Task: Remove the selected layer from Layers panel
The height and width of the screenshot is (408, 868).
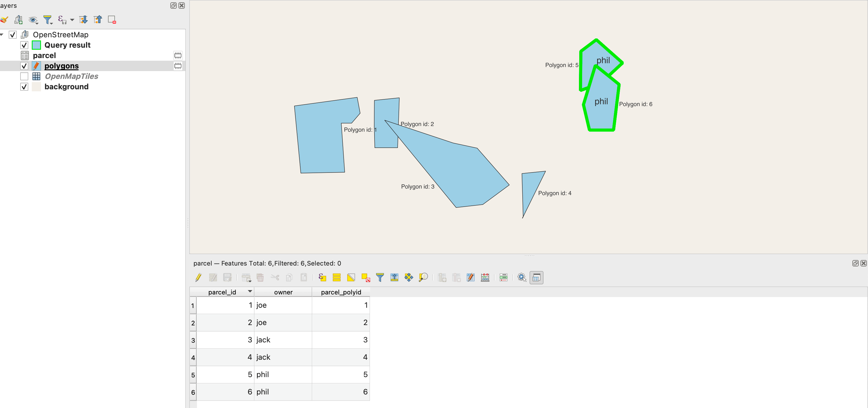Action: click(111, 20)
